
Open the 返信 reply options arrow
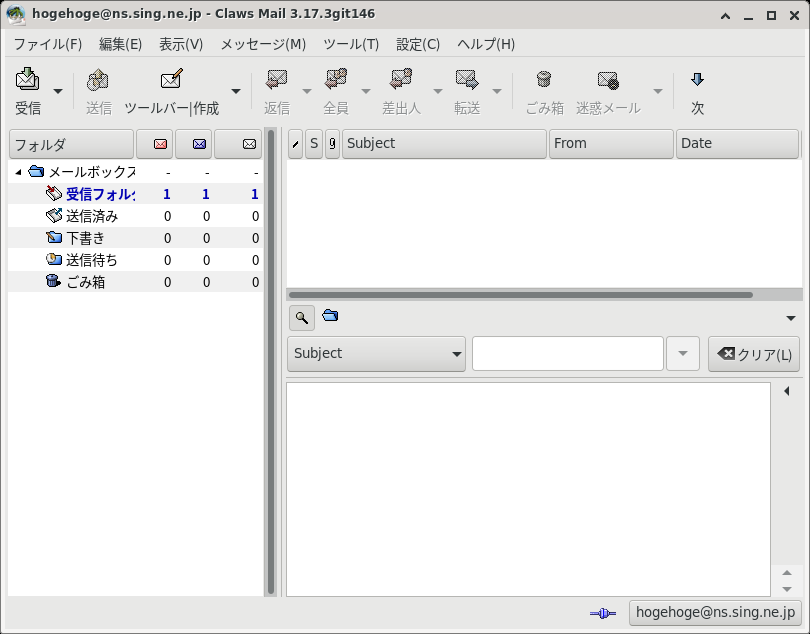[307, 91]
